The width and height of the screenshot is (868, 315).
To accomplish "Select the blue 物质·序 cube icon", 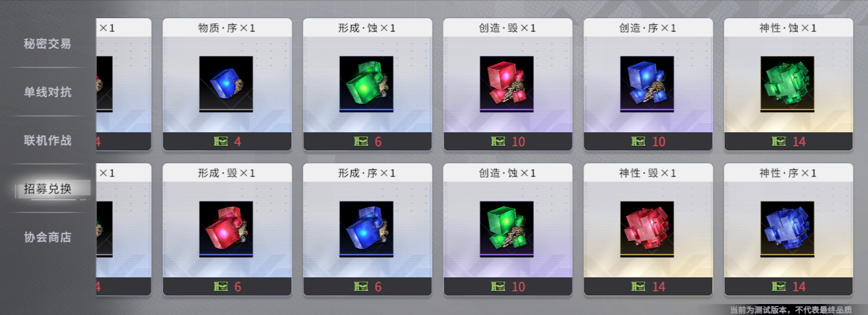I will pos(226,84).
